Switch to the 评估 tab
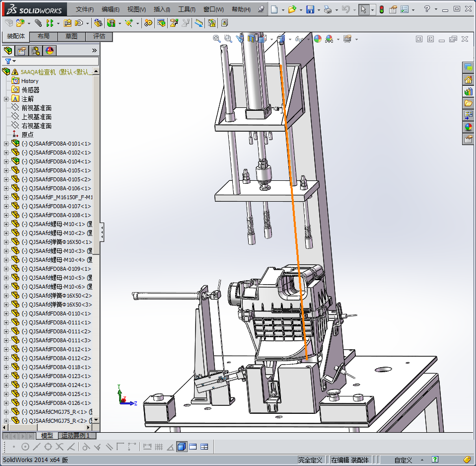Viewport: 476px width, 466px height. (99, 36)
